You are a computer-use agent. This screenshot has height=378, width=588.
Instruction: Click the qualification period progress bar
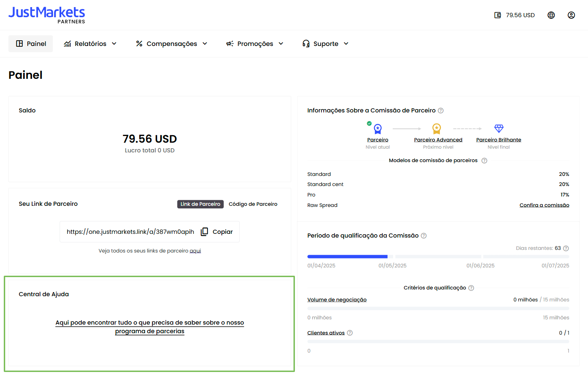click(438, 257)
